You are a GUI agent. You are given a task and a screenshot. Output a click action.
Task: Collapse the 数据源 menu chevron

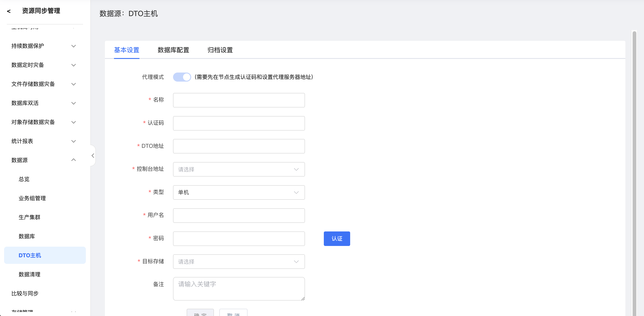(74, 160)
